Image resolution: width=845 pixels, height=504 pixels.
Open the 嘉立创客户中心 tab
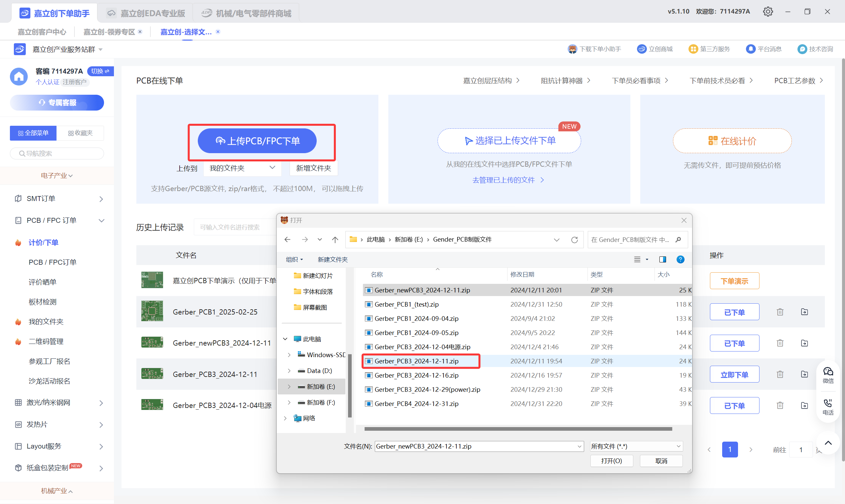tap(42, 32)
